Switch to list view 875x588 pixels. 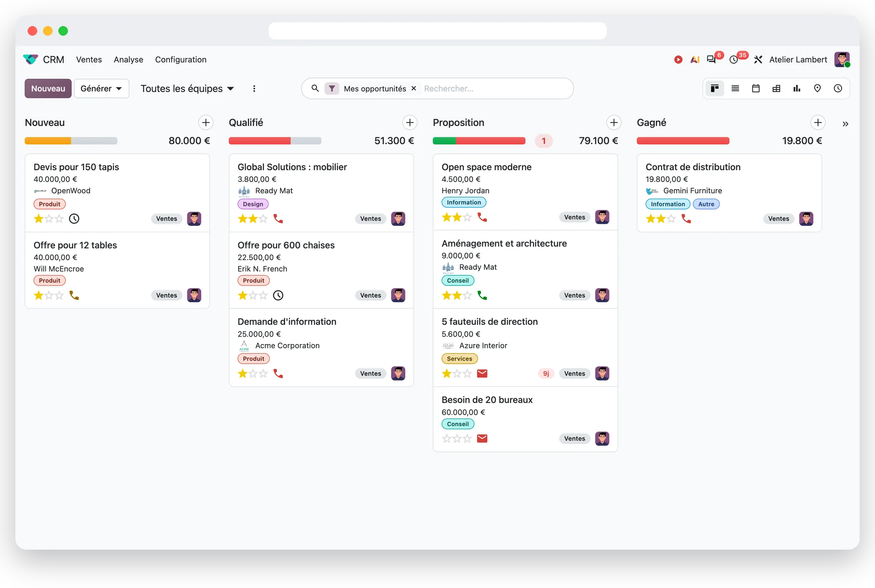[735, 89]
